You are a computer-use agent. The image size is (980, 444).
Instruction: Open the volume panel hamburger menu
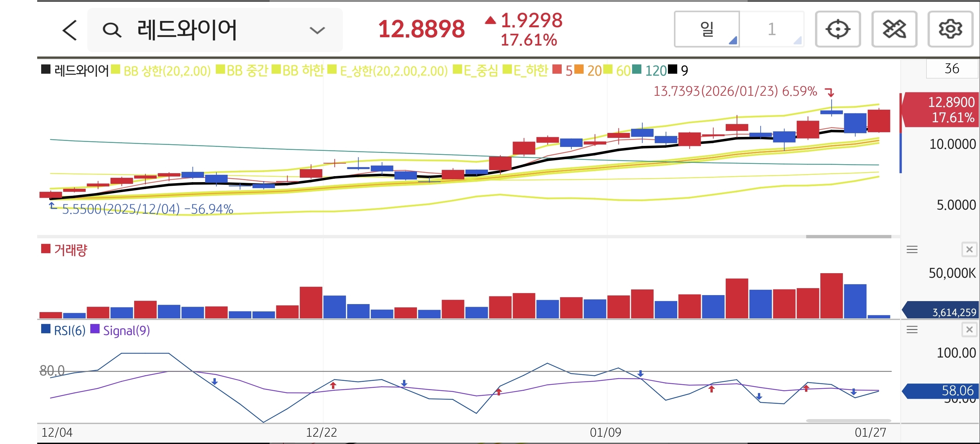[912, 250]
